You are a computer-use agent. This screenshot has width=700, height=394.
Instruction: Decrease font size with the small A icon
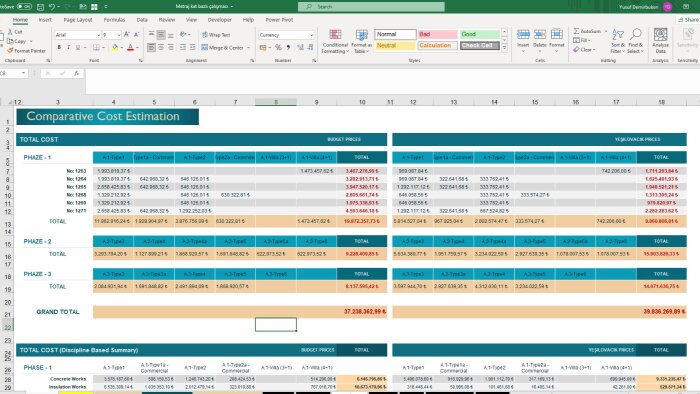click(x=137, y=34)
